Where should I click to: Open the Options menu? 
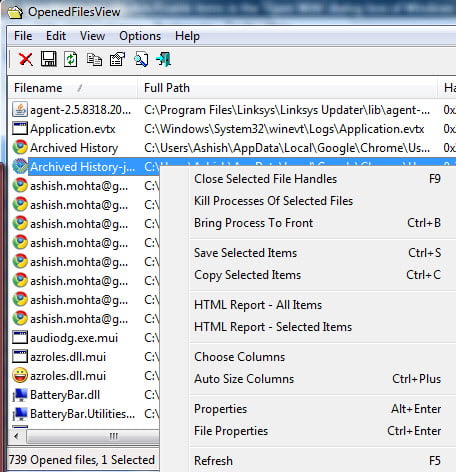tap(140, 36)
